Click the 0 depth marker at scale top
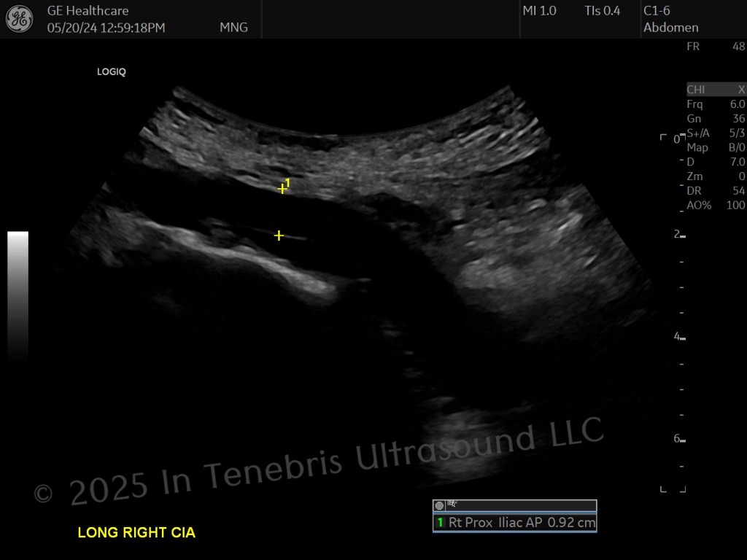 click(x=676, y=139)
